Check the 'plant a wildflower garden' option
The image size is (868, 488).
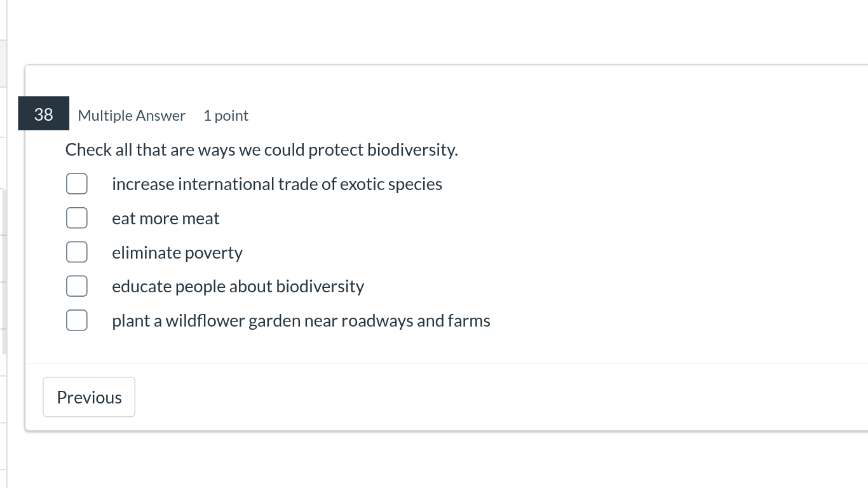point(76,320)
